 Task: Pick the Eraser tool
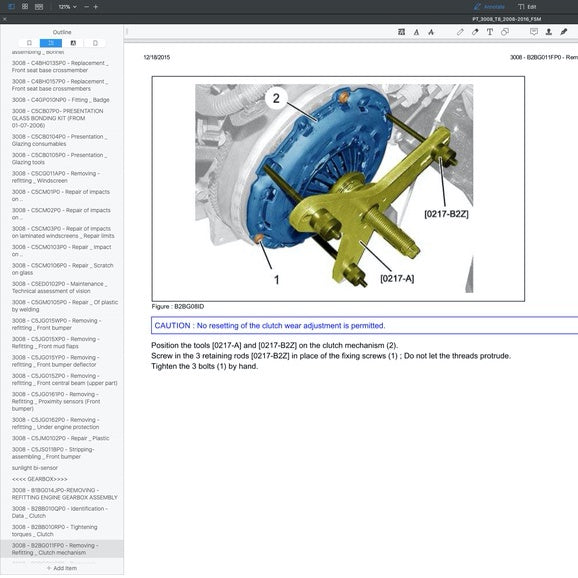point(475,32)
